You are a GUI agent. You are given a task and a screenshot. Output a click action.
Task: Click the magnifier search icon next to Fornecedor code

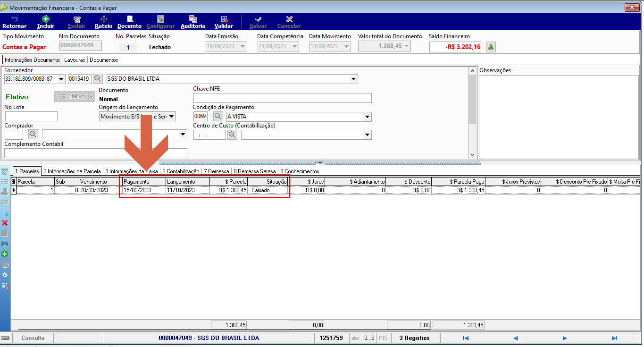pyautogui.click(x=98, y=79)
